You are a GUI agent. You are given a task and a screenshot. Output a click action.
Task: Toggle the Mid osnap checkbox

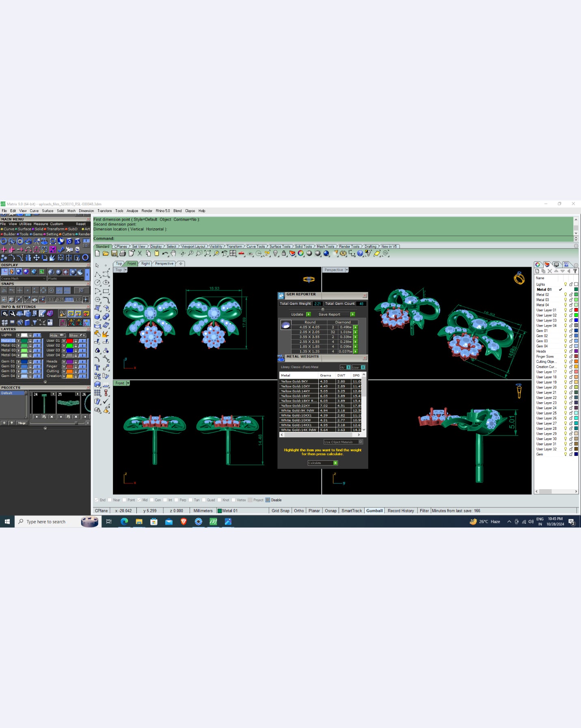(x=139, y=500)
